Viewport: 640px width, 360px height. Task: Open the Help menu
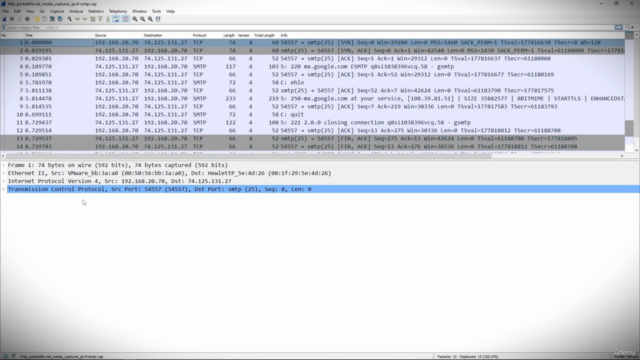coord(171,11)
